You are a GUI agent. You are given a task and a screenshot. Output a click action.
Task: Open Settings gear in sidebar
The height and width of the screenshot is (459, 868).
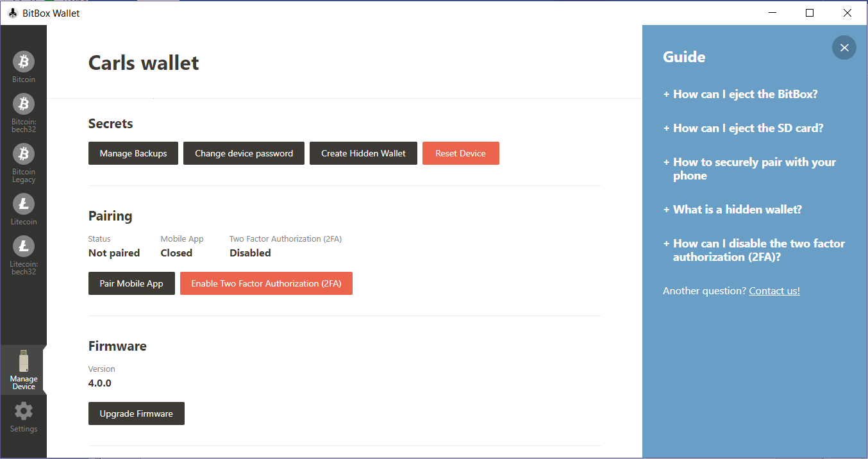coord(24,411)
